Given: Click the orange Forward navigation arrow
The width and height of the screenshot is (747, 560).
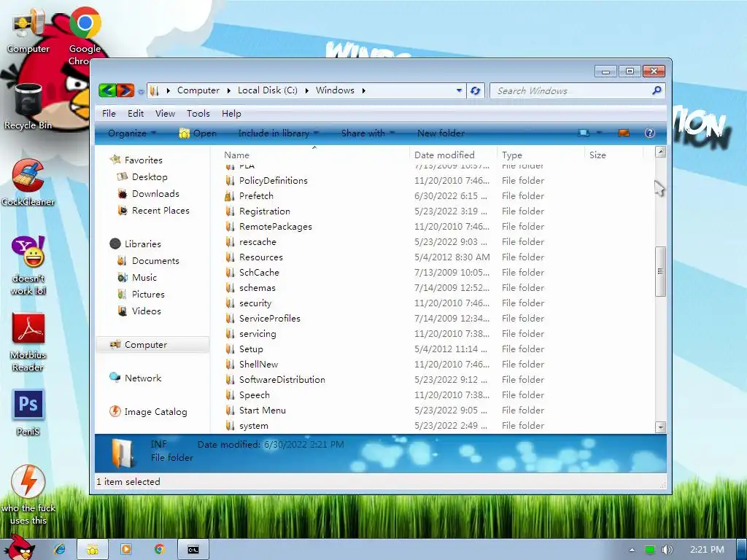Looking at the screenshot, I should tap(125, 90).
